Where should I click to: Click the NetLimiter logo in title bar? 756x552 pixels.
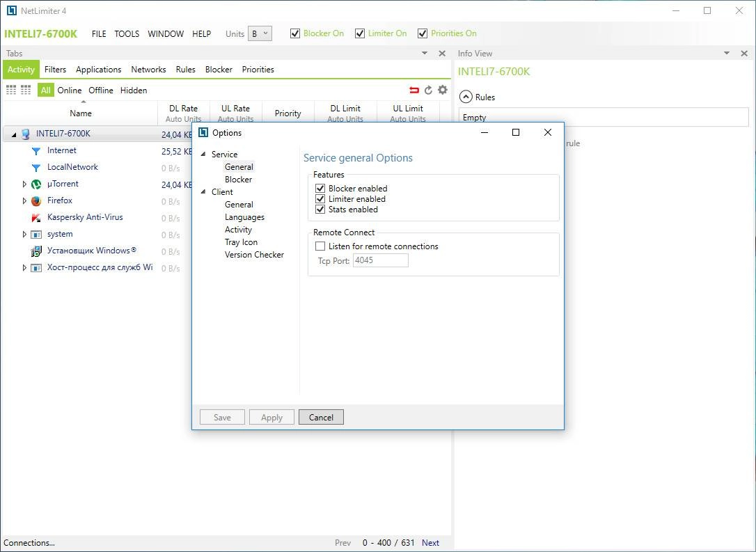pos(12,10)
